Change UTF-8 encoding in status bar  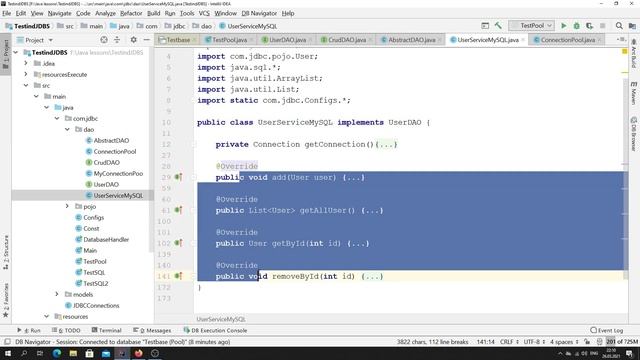click(534, 342)
